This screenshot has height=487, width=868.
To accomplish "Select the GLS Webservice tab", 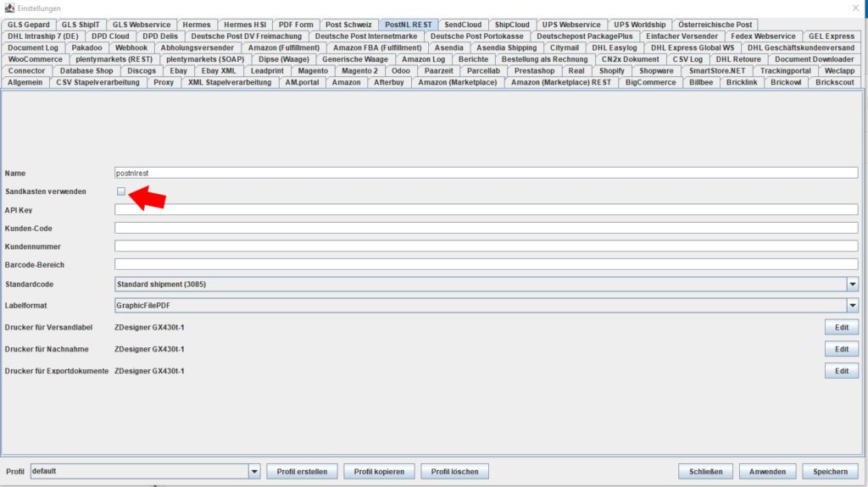I will (142, 25).
